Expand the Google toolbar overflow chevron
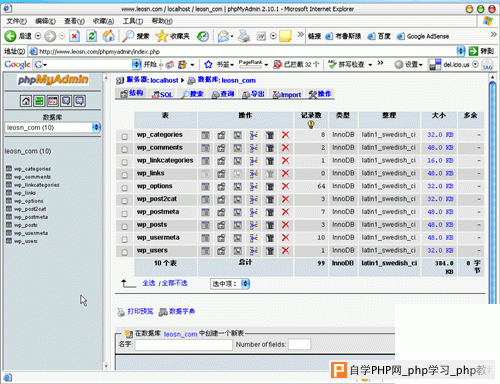Screen dimensions: 500x384 (380, 63)
